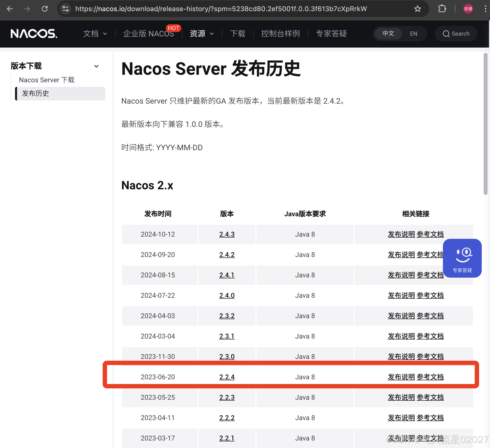Open 发布说明 for version 2.4.3
The image size is (490, 448).
[x=401, y=234]
